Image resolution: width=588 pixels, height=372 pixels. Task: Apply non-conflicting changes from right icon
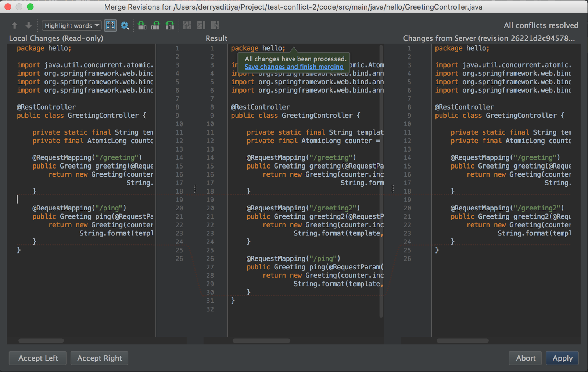(215, 25)
